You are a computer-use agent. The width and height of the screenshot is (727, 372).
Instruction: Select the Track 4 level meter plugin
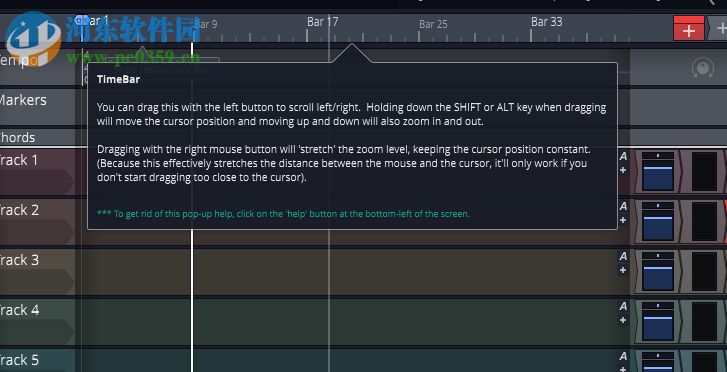(704, 321)
